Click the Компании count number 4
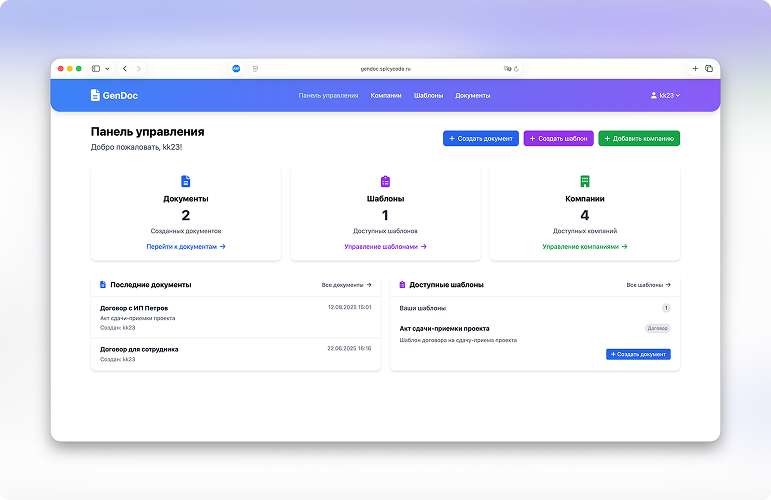 tap(585, 215)
